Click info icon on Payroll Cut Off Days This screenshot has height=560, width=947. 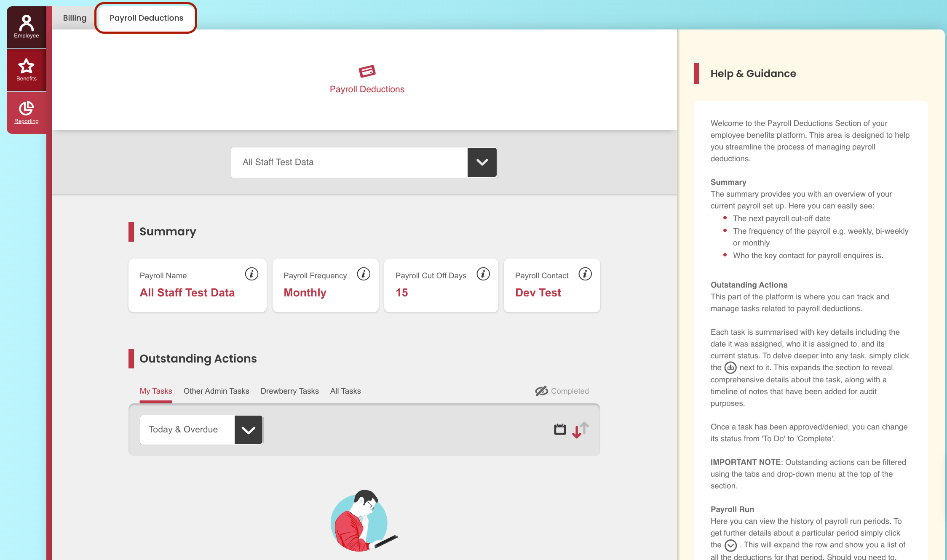483,274
